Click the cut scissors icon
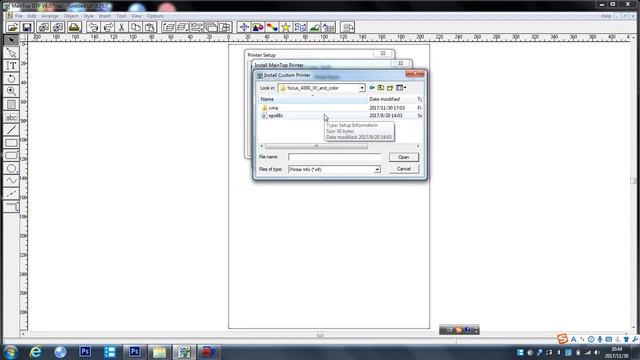The width and height of the screenshot is (640, 360). (121, 27)
